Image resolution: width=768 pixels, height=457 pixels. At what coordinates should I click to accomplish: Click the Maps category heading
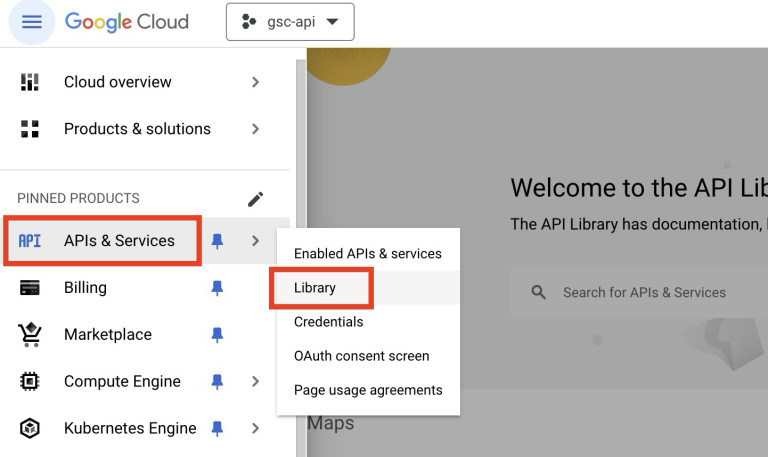click(331, 423)
